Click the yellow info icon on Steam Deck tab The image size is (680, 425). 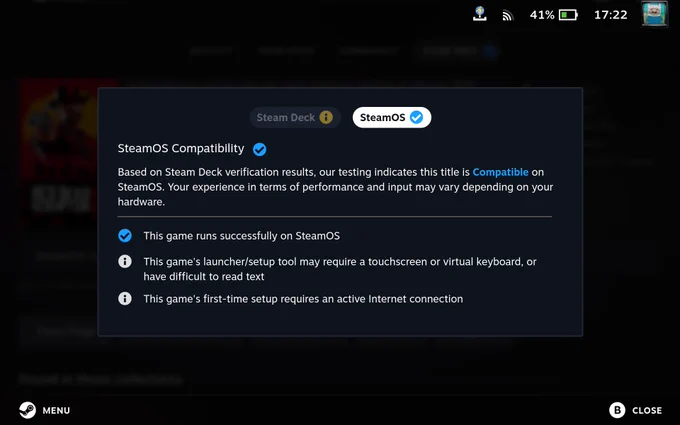tap(326, 117)
